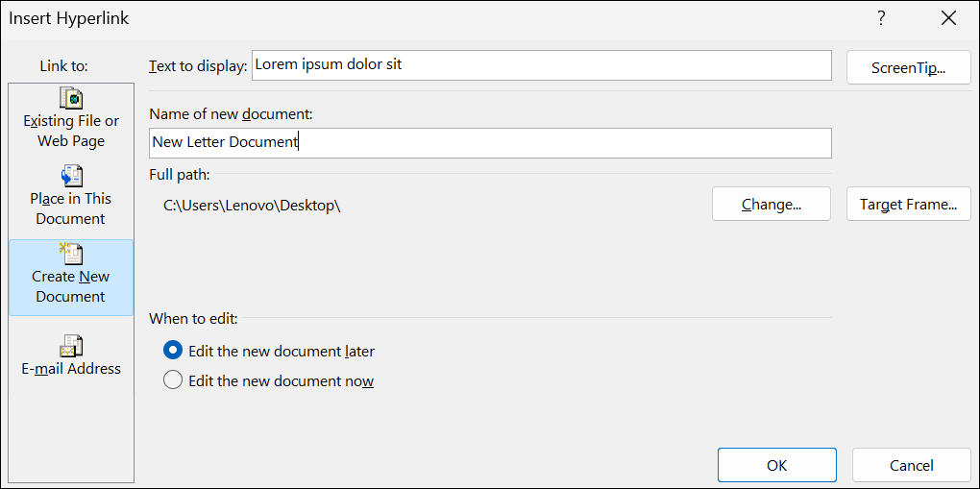Click the Text to display label
The image size is (980, 489).
[198, 66]
